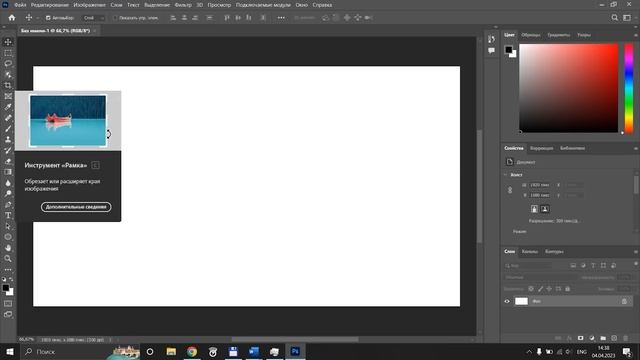640x360 pixels.
Task: Select the History Brush tool
Action: click(x=8, y=150)
